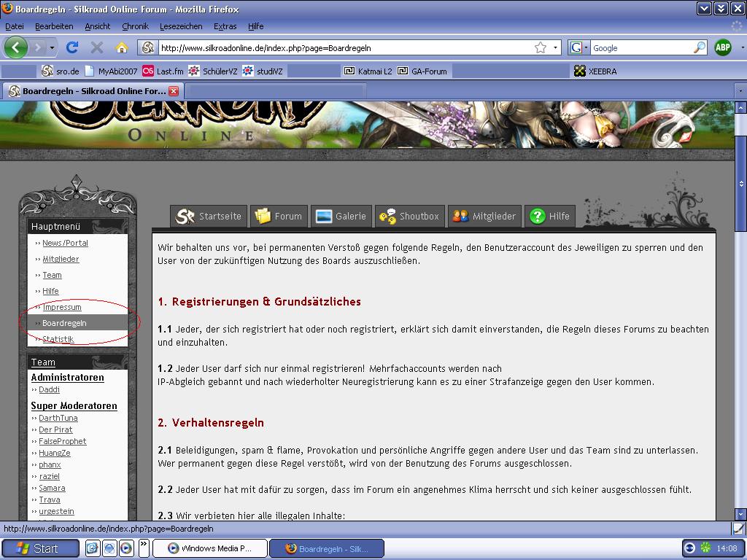Open the Shoutbox tab
Image resolution: width=747 pixels, height=560 pixels.
pos(409,217)
